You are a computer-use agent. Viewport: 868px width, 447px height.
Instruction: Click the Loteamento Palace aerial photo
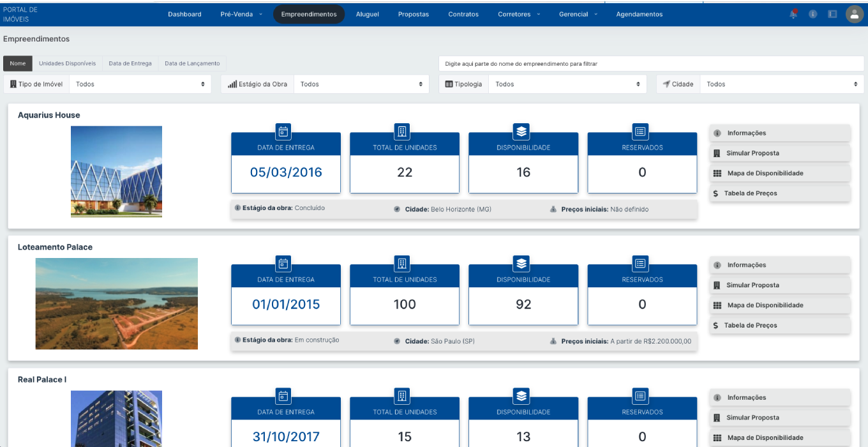[x=116, y=303]
